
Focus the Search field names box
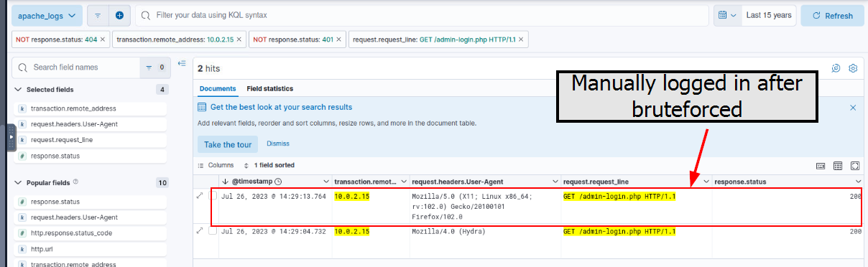(76, 67)
